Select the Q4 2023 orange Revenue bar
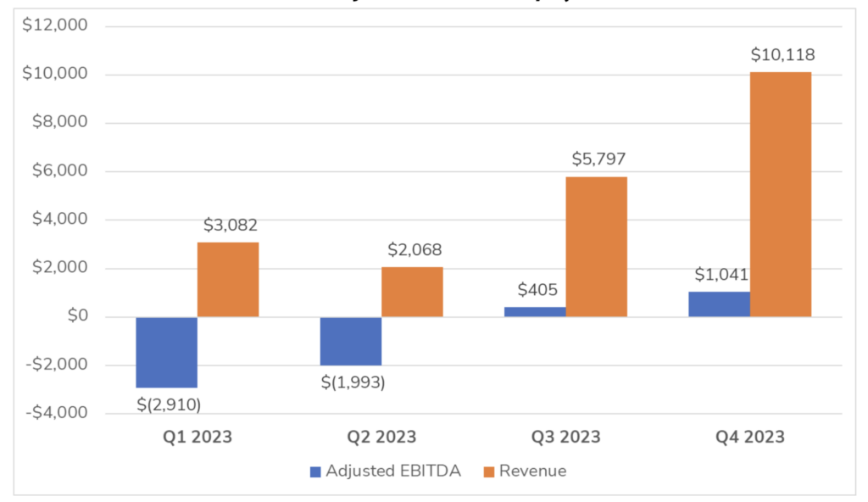Image resolution: width=868 pixels, height=502 pixels. click(780, 194)
